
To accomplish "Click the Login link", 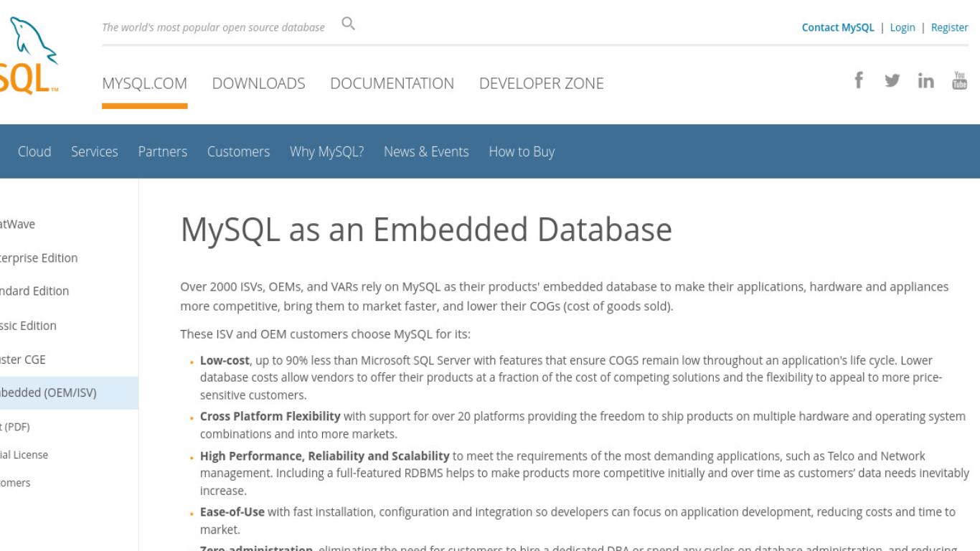I will 903,27.
